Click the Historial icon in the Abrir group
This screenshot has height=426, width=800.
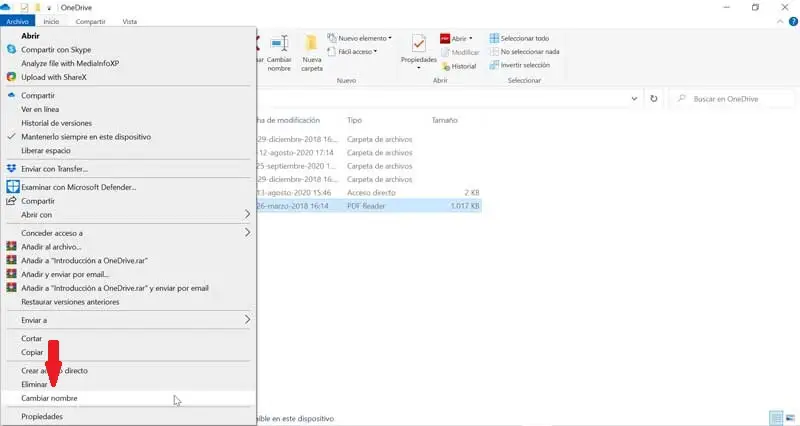click(445, 66)
